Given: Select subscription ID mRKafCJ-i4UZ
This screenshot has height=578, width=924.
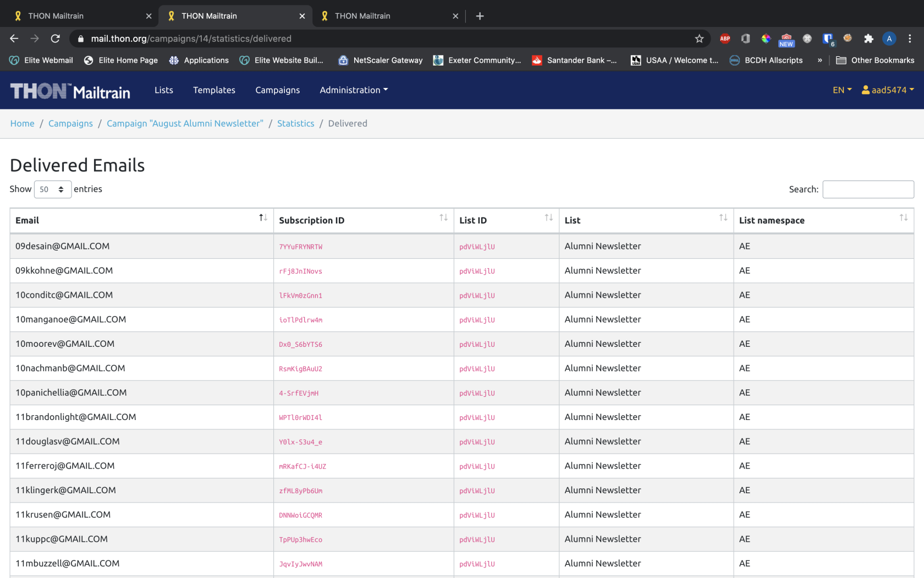Looking at the screenshot, I should pos(302,467).
